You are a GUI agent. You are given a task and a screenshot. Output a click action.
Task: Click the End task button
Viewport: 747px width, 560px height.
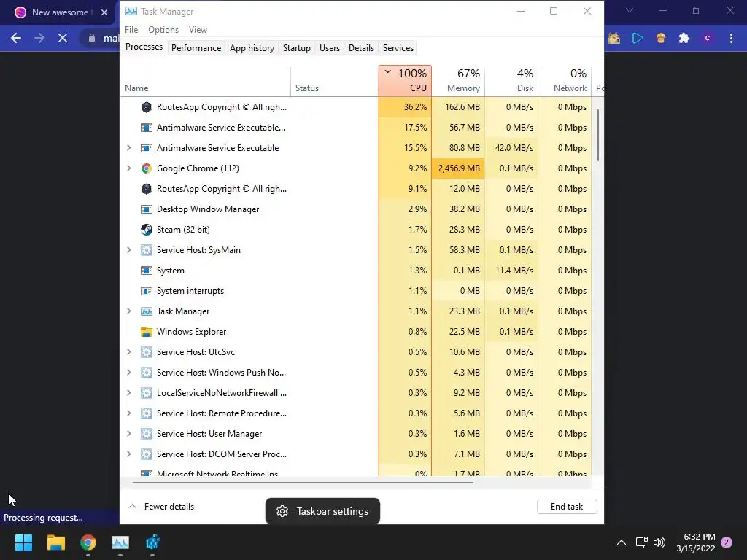[566, 507]
